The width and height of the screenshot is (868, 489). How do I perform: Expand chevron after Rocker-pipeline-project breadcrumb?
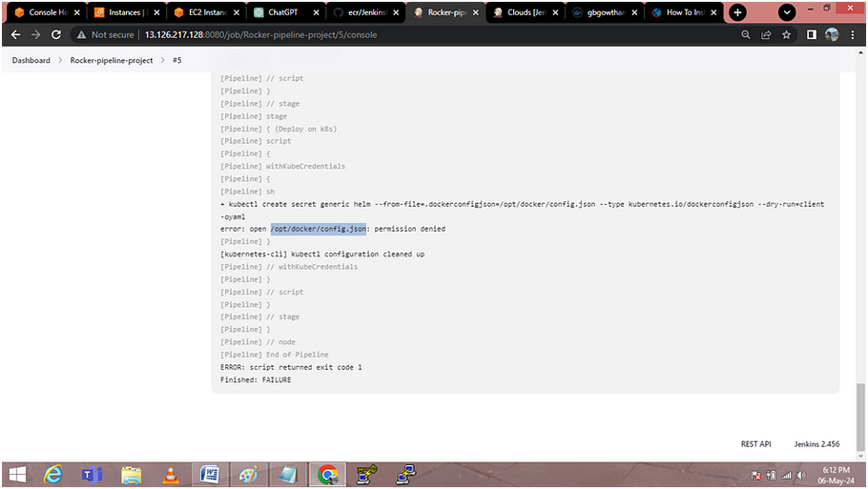163,60
